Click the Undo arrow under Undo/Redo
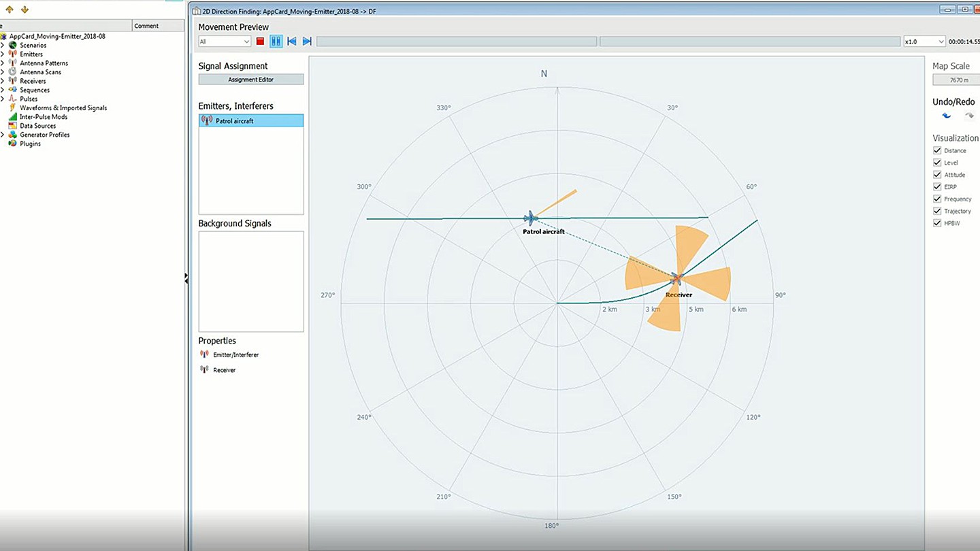Viewport: 980px width, 551px height. click(946, 116)
